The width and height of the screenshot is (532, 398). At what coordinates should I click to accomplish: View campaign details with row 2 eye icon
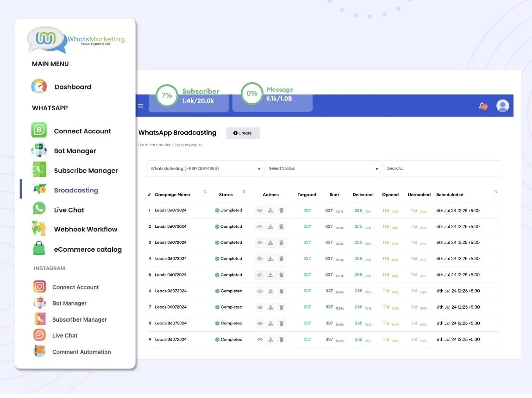260,227
